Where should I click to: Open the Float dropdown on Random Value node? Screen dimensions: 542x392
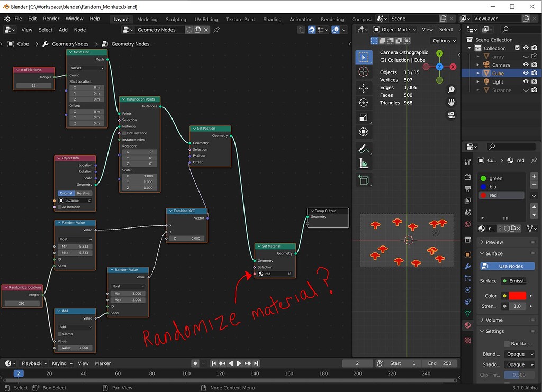tap(127, 286)
